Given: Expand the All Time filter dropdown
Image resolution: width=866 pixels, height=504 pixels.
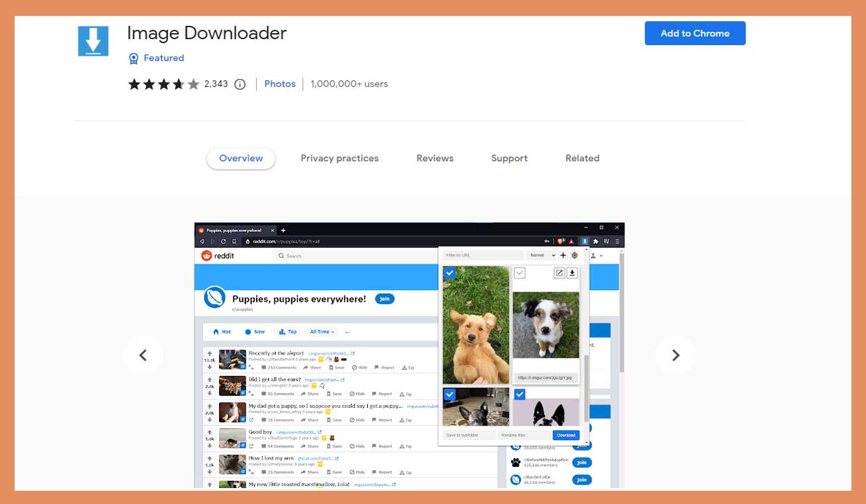Looking at the screenshot, I should tap(322, 332).
